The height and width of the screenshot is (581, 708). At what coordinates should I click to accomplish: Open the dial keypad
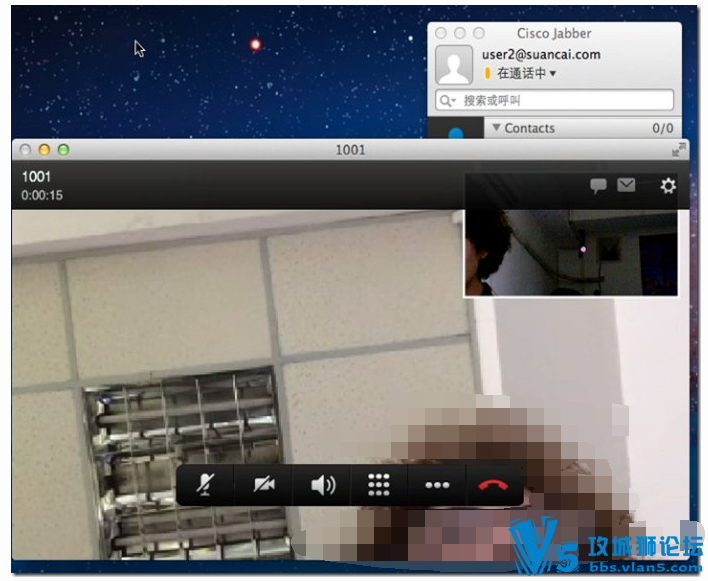378,485
